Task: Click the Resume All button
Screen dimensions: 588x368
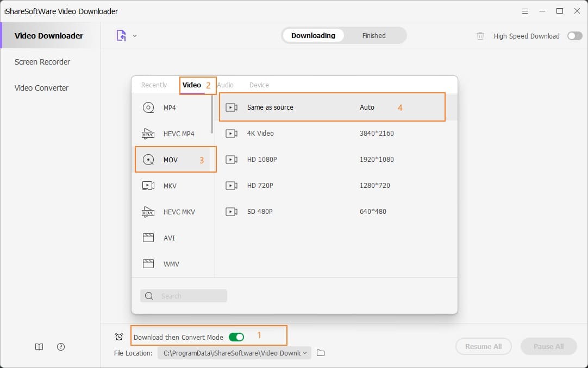Action: [483, 346]
